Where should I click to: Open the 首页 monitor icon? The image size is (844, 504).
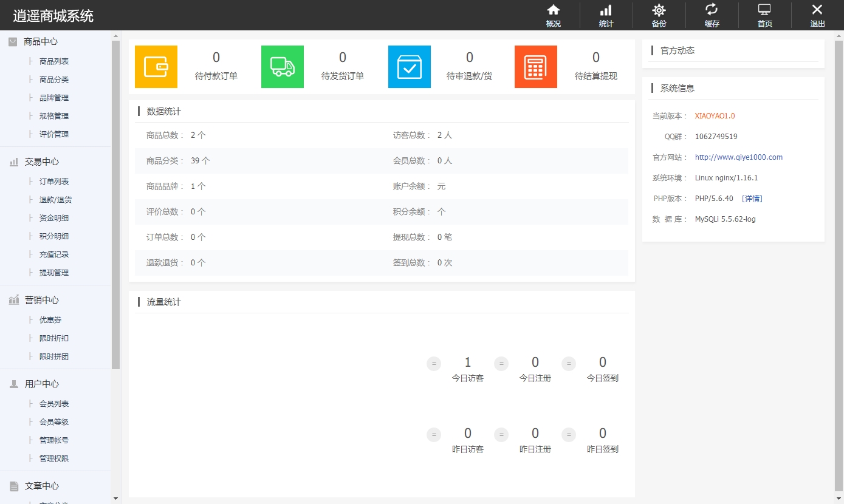(x=764, y=10)
